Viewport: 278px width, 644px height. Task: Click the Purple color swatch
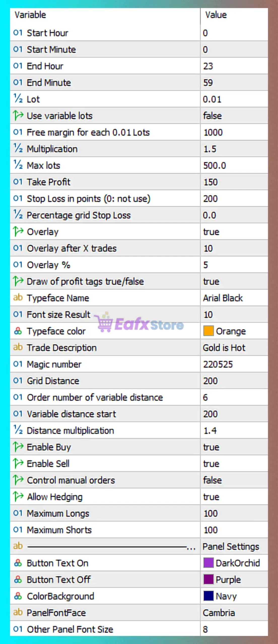tap(208, 580)
